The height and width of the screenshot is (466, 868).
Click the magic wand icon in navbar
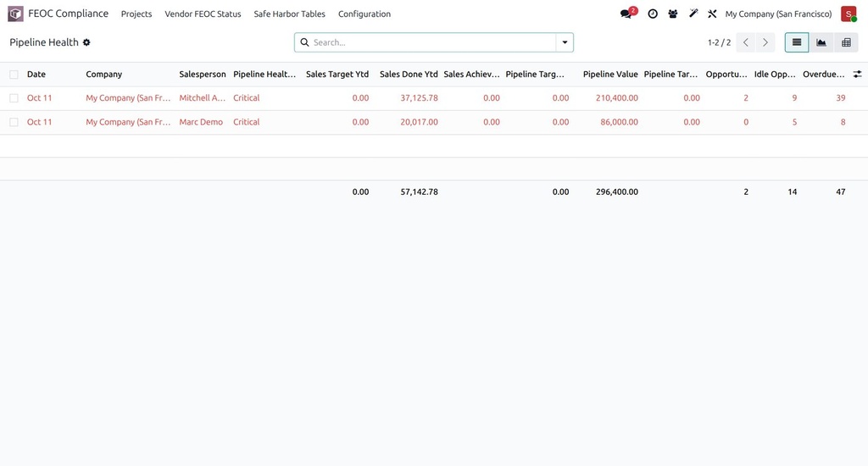point(693,14)
